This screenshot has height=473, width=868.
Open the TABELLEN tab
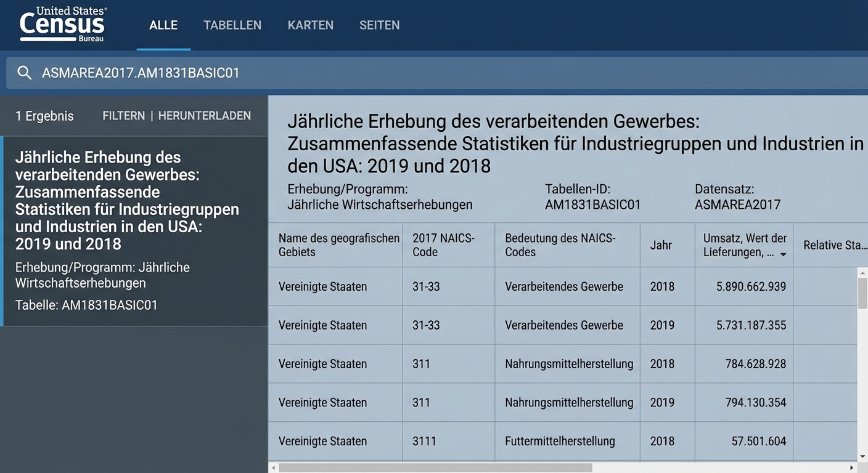coord(232,25)
